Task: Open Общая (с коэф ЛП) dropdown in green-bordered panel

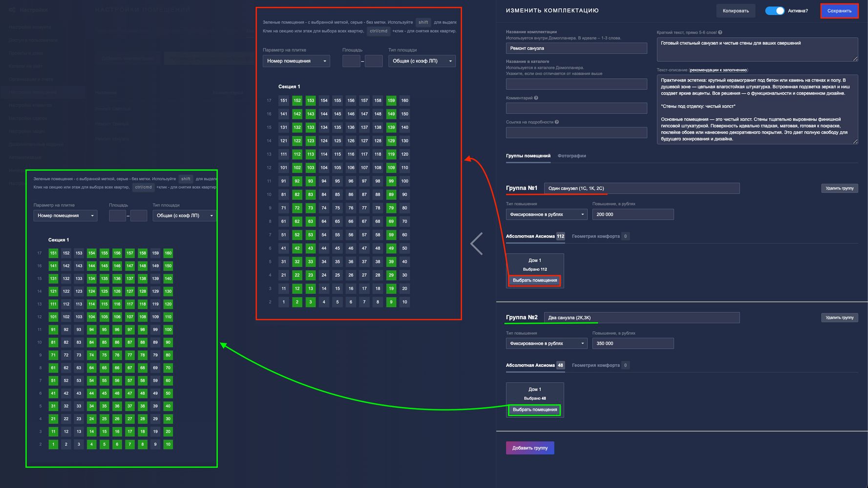Action: click(184, 216)
